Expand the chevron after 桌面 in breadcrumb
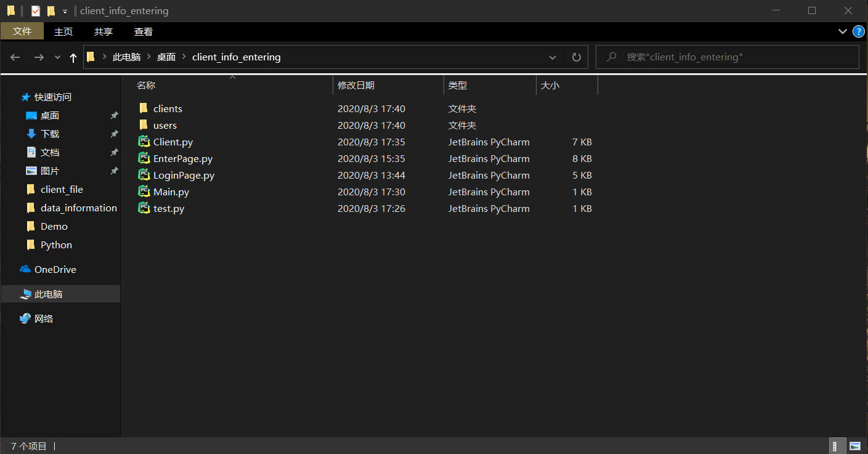 [x=184, y=57]
